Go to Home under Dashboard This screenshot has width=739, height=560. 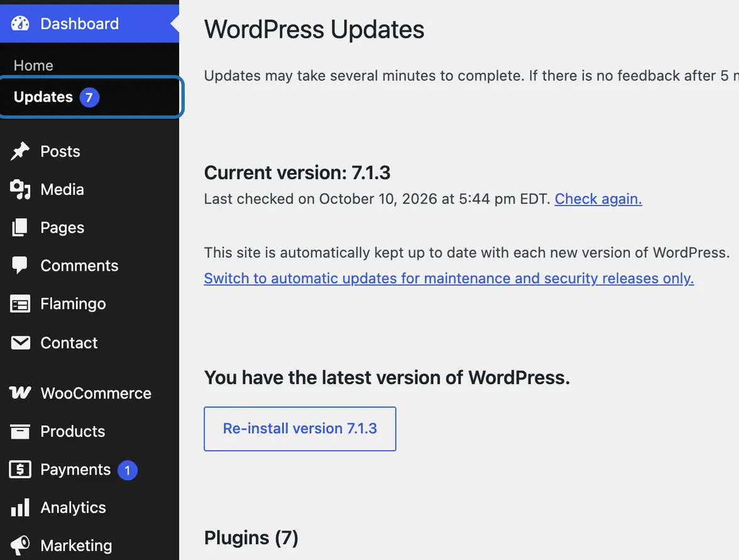coord(33,65)
